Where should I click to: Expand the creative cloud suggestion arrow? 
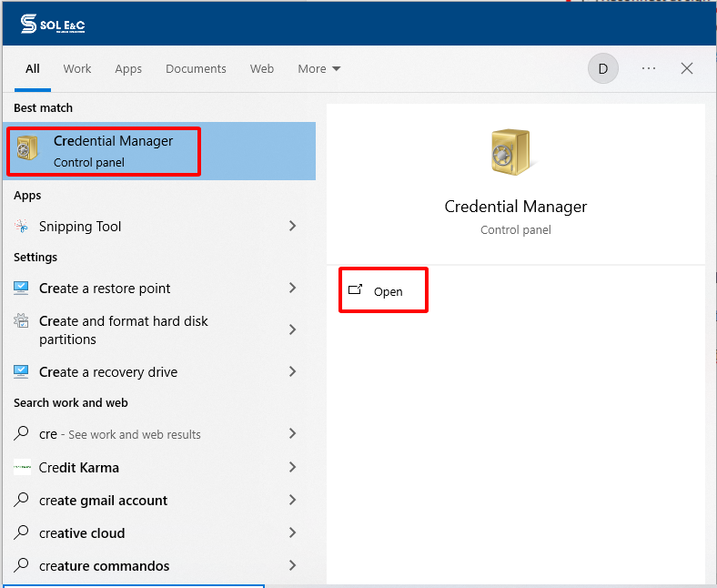coord(292,533)
